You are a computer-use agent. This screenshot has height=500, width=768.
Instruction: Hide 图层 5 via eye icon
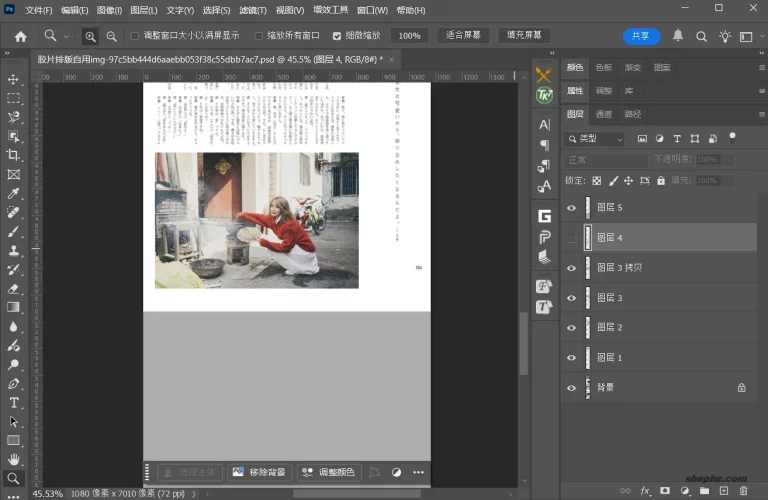572,208
